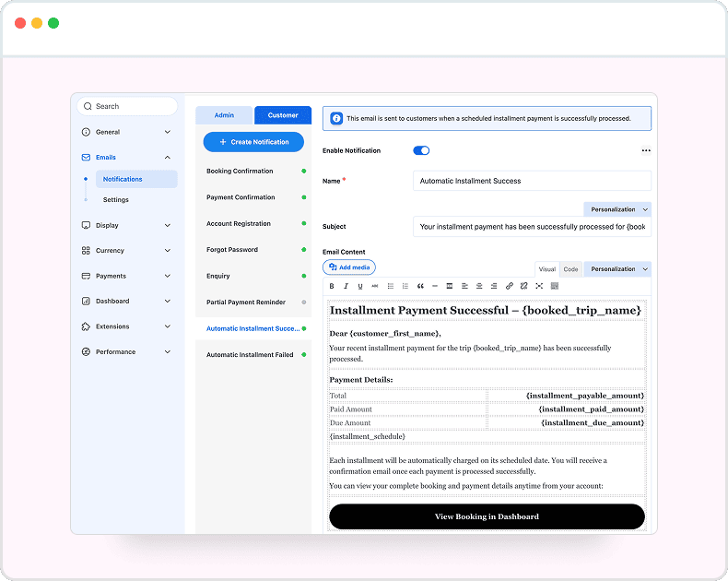
Task: Open the Subject Personalization dropdown
Action: (x=617, y=209)
